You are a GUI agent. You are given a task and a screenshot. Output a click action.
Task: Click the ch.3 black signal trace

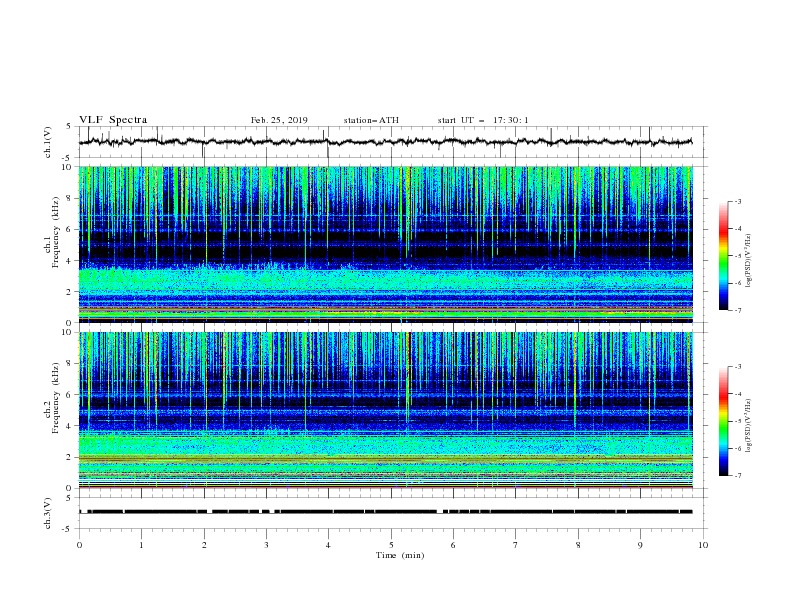coord(385,512)
